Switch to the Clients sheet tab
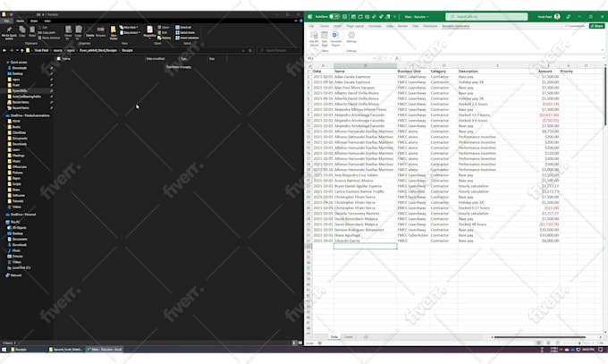608x364 pixels. (x=348, y=337)
